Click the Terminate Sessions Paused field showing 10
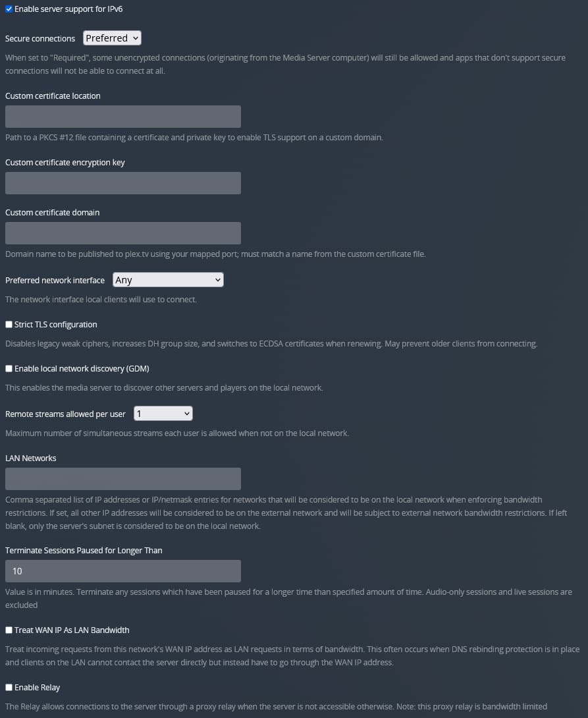This screenshot has width=588, height=718. pyautogui.click(x=123, y=571)
